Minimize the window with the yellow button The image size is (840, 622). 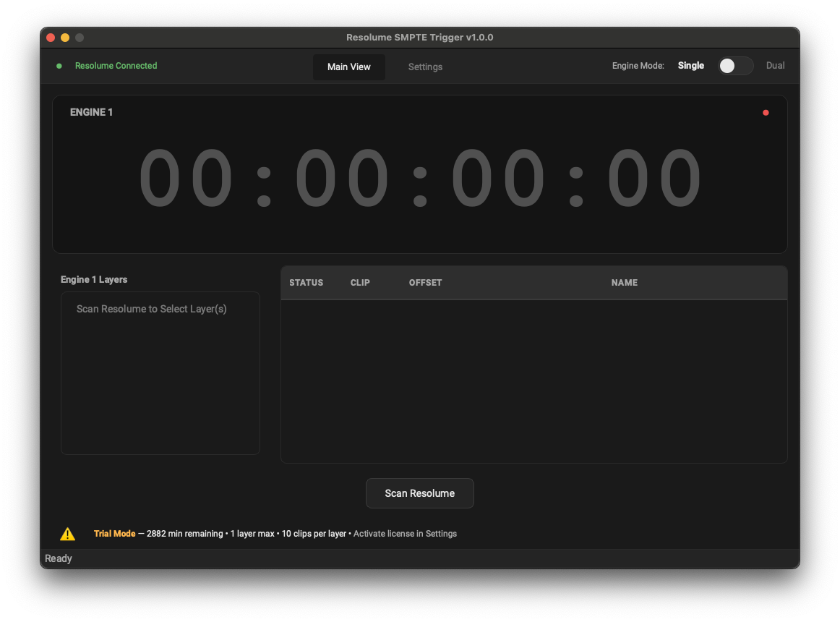click(x=65, y=38)
